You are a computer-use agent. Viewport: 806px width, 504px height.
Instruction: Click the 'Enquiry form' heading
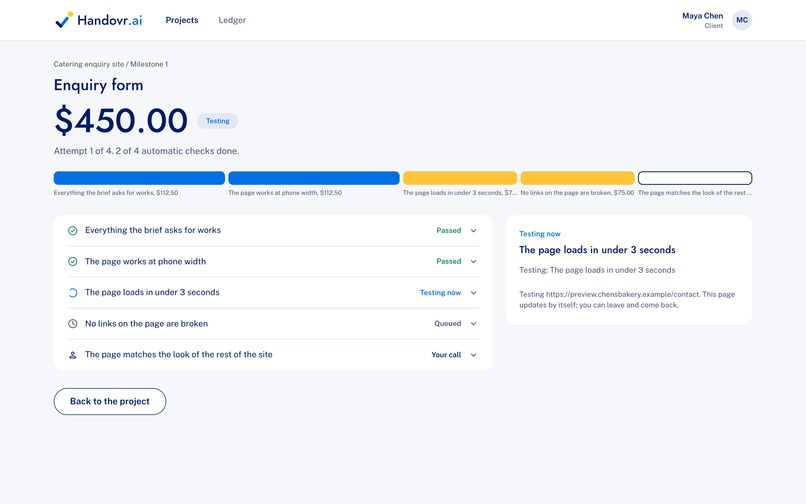(98, 85)
